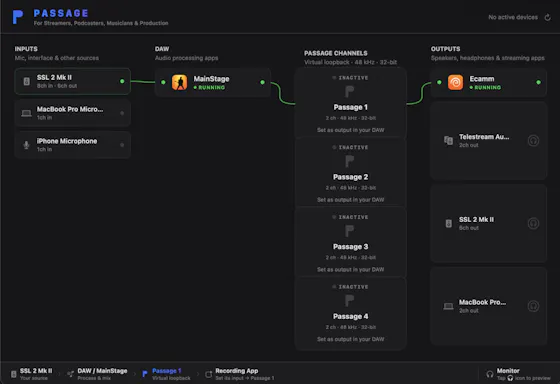Open footer step 'Passage 1'
The height and width of the screenshot is (384, 560).
tap(166, 374)
